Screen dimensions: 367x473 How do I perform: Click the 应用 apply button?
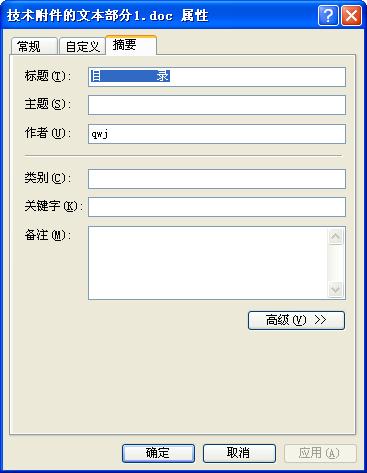320,453
